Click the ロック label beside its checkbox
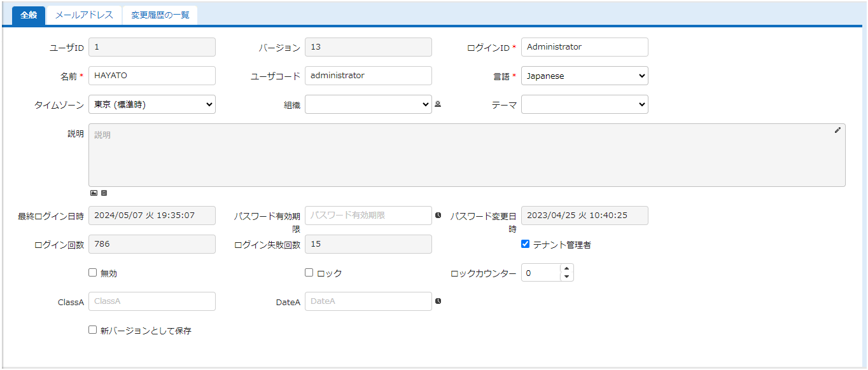Viewport: 868px width, 370px height. [330, 273]
